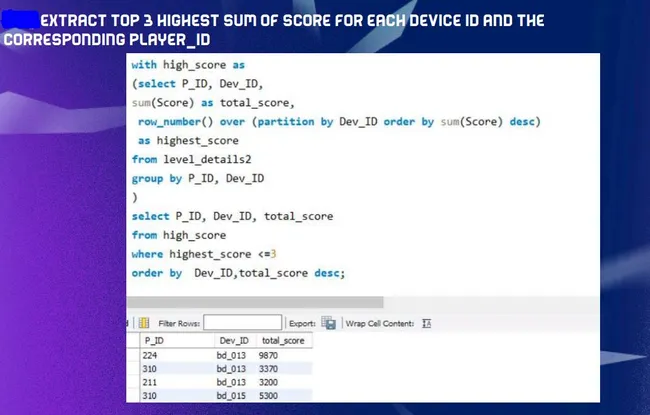Place cursor on 'from high_score' line

[x=179, y=235]
